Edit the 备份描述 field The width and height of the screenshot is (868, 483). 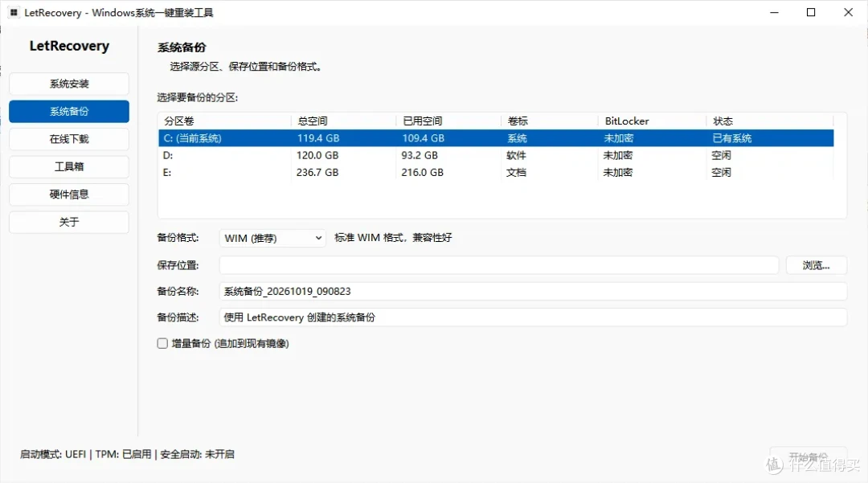[533, 317]
